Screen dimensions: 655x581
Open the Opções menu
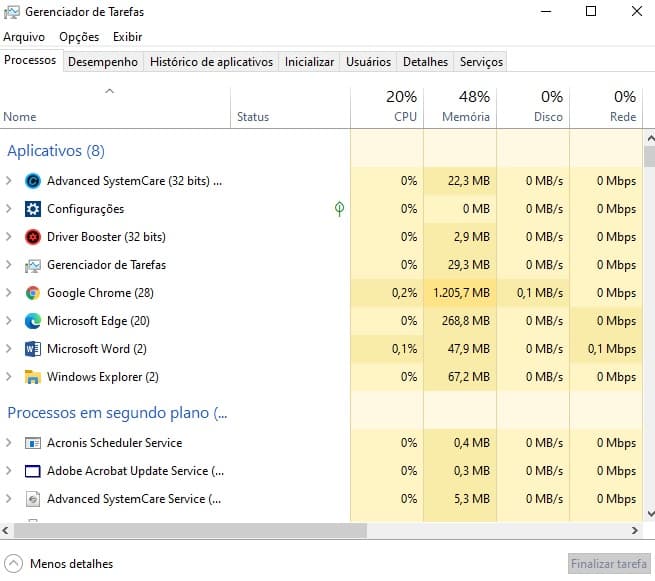pos(79,37)
